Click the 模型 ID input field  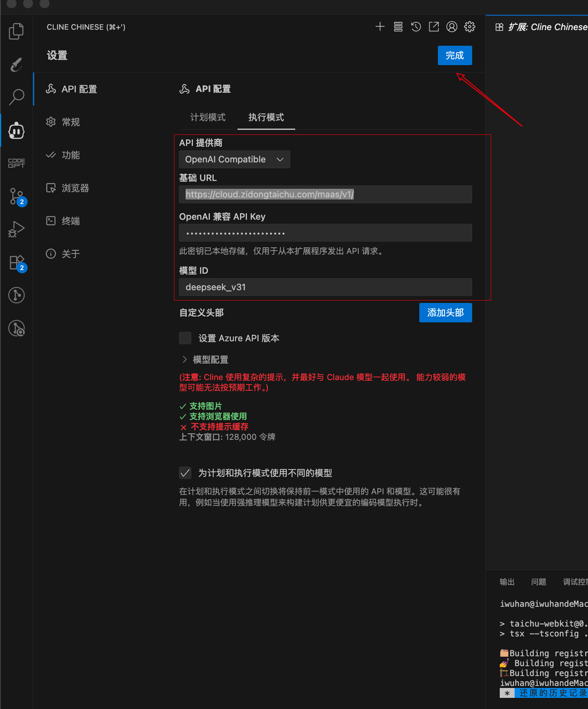coord(325,287)
